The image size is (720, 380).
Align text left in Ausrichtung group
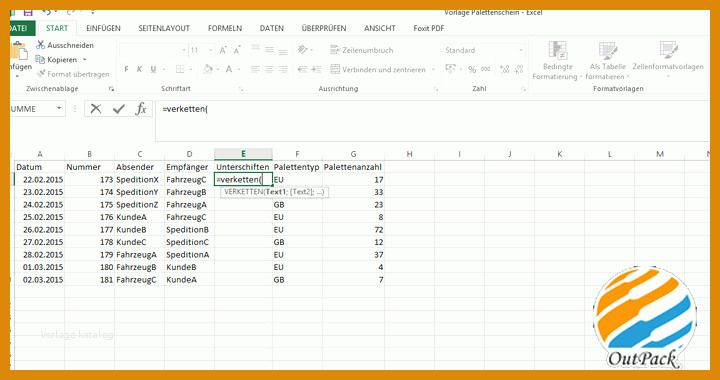coord(255,69)
